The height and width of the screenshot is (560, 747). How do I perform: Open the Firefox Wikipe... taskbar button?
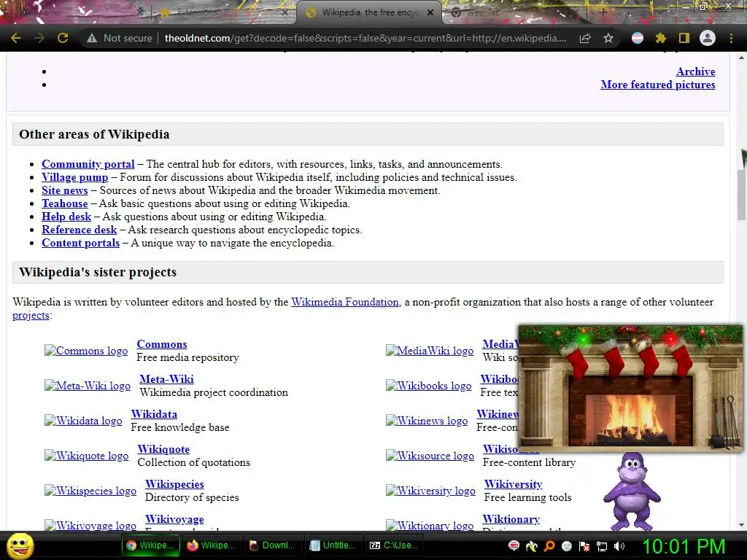(212, 545)
